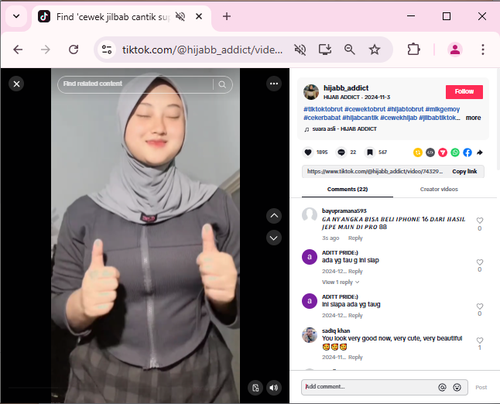The height and width of the screenshot is (404, 500).
Task: Click the red share icon beside WhatsApp
Action: 443,152
